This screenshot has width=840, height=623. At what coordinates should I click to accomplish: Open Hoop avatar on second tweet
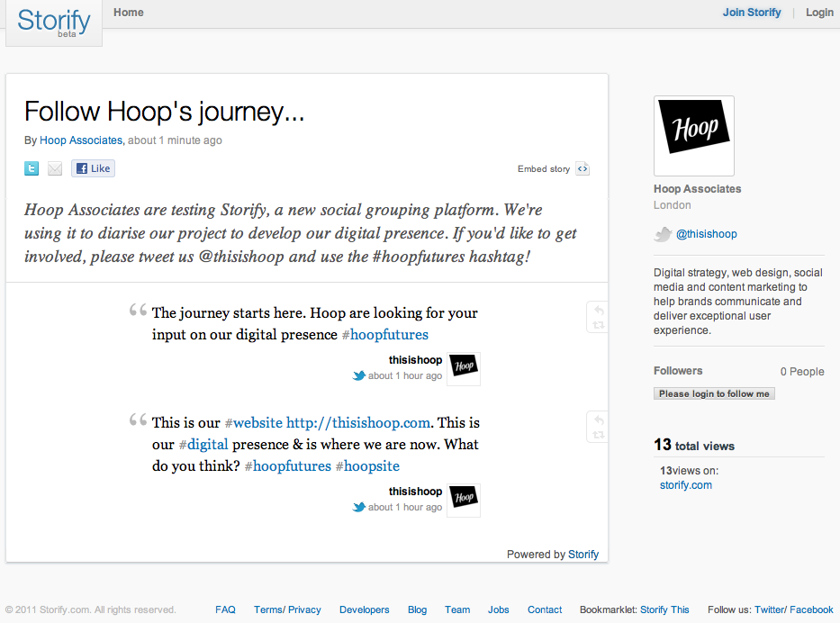coord(464,501)
